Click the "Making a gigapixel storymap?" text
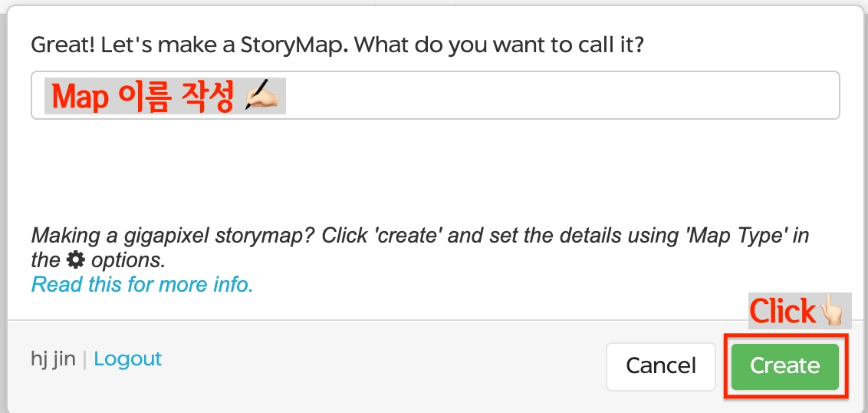Screen dimensions: 868x413 (x=173, y=236)
